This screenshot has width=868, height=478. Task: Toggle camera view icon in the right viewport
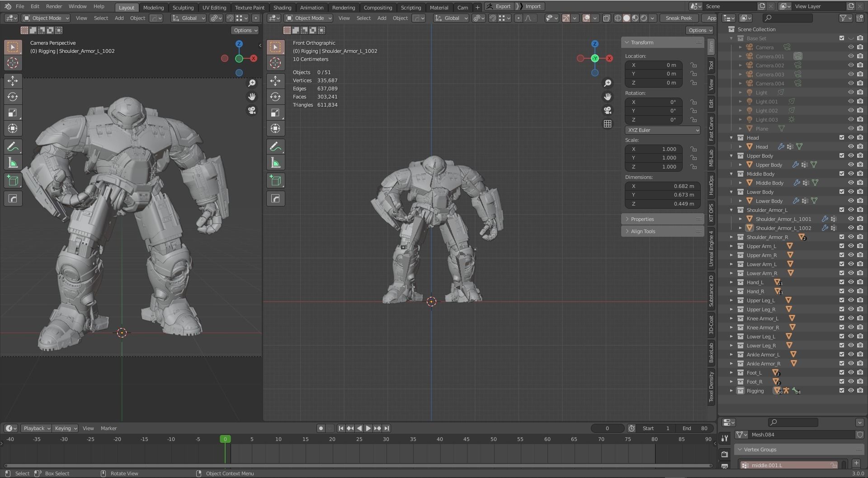point(608,110)
